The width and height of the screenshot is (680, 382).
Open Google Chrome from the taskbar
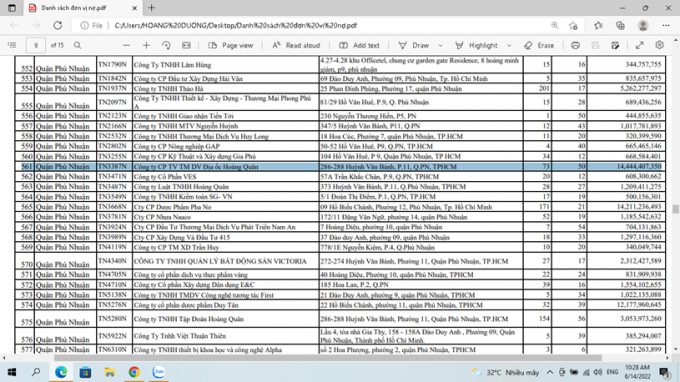pos(134,372)
